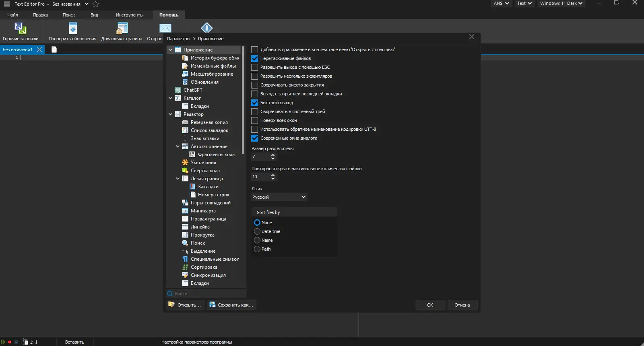644x346 pixels.
Task: Open the ANSI encoding dropdown
Action: (x=502, y=3)
